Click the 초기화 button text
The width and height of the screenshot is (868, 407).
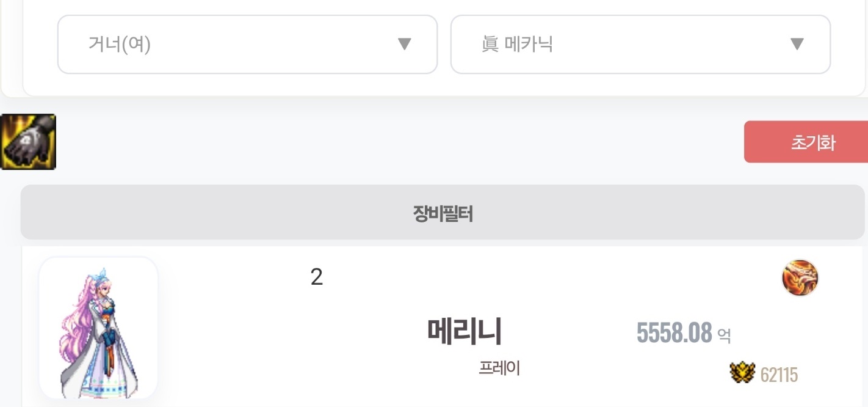[x=812, y=142]
